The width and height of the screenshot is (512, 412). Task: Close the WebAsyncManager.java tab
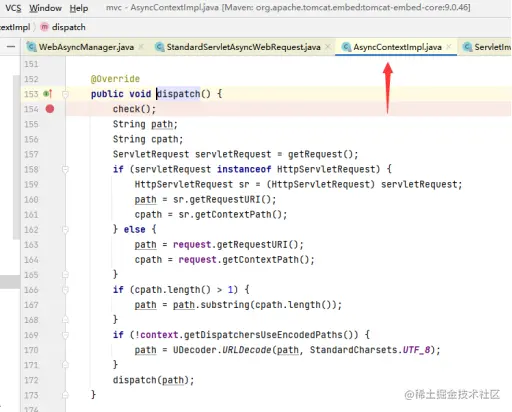point(141,47)
